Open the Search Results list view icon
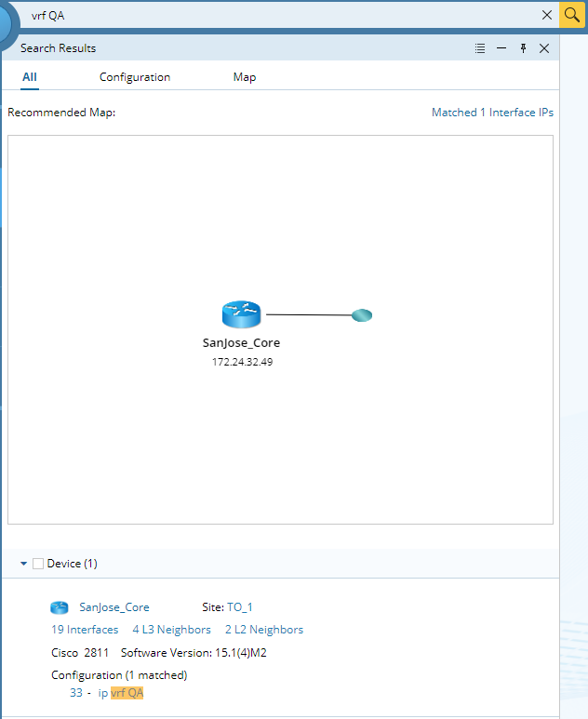 (x=480, y=48)
